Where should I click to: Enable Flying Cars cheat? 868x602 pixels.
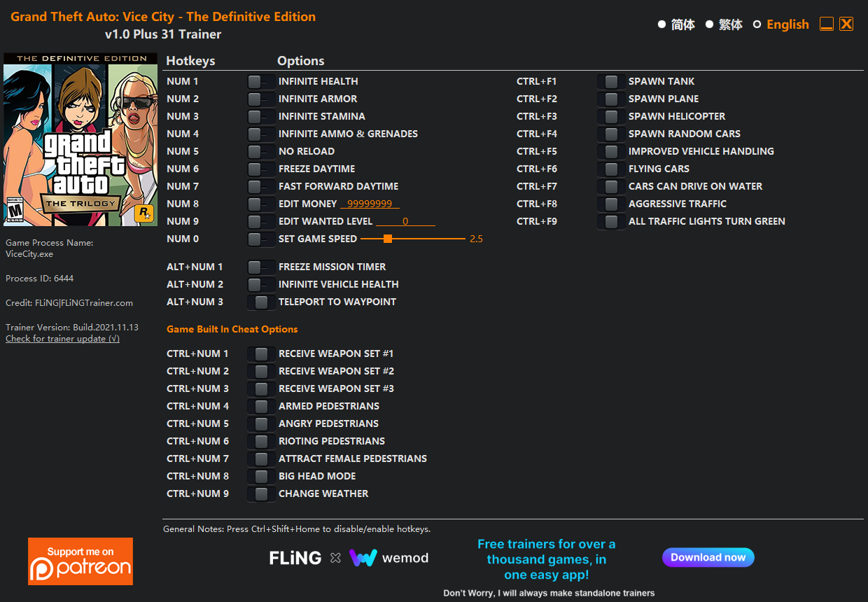click(611, 169)
